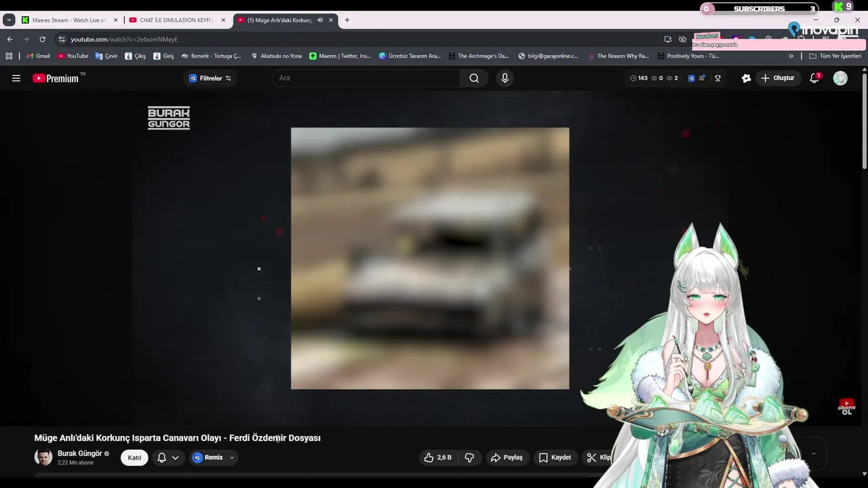Go back in browser history
868x488 pixels.
pos(9,39)
